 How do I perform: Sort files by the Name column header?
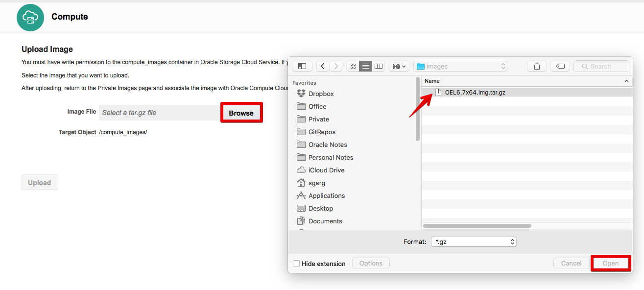point(431,81)
